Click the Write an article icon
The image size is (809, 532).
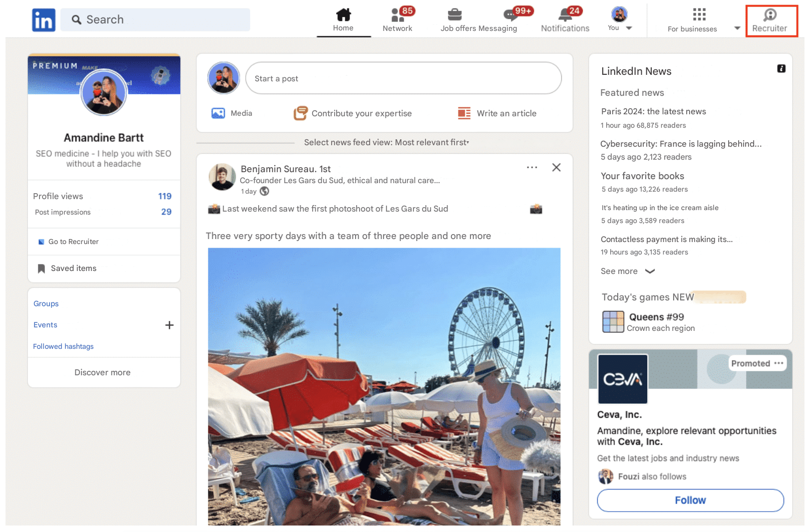[464, 113]
